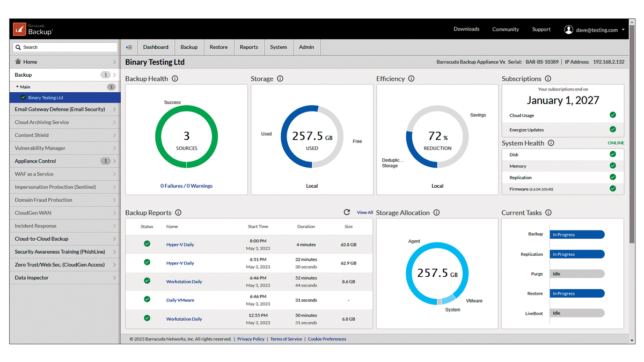Image resolution: width=644 pixels, height=362 pixels.
Task: Collapse the sidebar using the arrow icon
Action: click(x=129, y=47)
